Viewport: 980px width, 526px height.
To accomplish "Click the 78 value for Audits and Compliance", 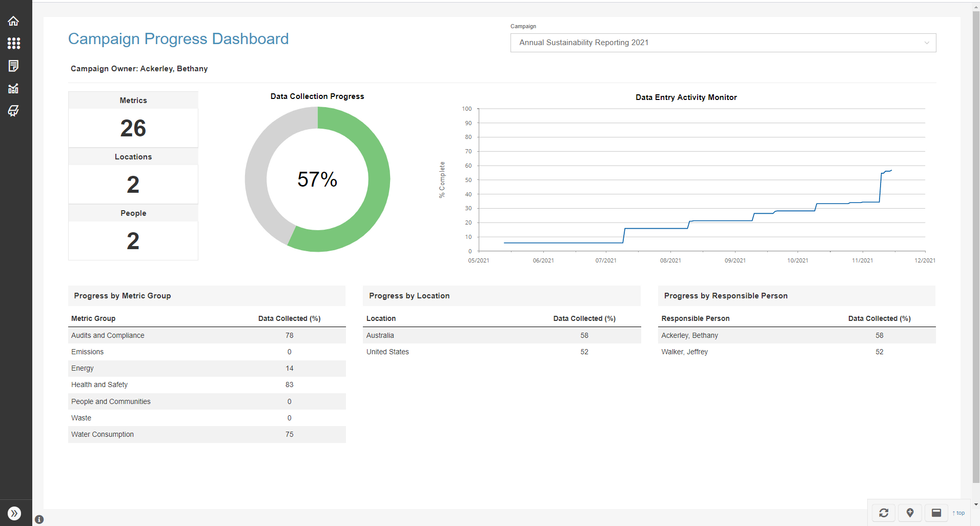I will point(290,335).
